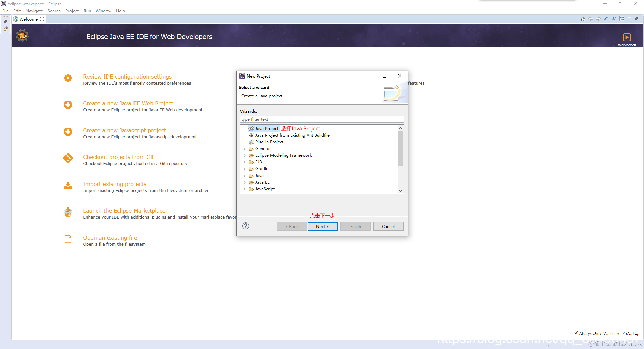
Task: Click the Plug-in Project icon
Action: point(251,142)
